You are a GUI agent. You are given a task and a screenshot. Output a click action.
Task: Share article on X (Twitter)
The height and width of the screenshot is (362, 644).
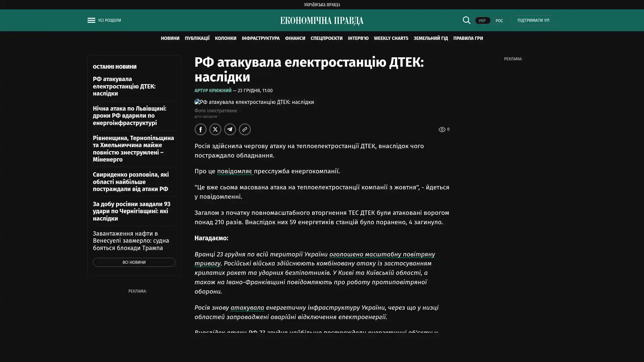pos(215,129)
